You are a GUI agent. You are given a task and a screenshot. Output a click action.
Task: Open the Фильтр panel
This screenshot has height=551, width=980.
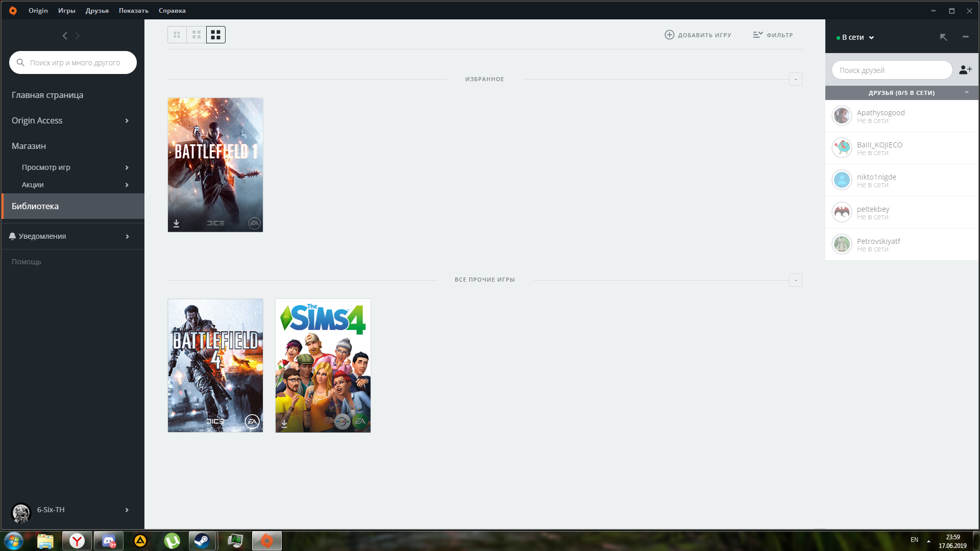tap(773, 35)
